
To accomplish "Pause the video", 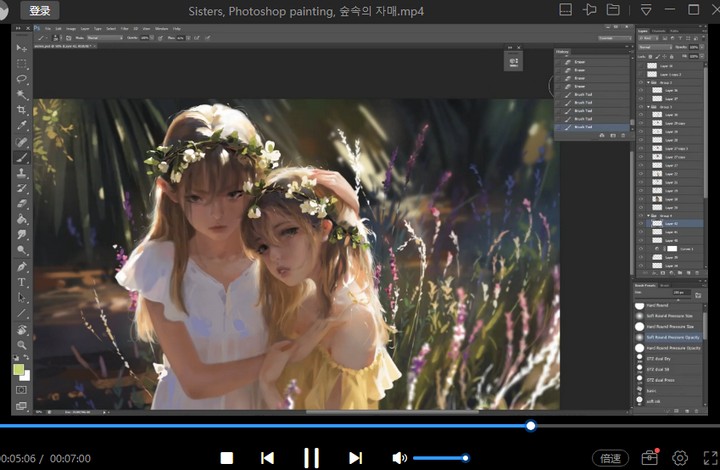I will 311,458.
